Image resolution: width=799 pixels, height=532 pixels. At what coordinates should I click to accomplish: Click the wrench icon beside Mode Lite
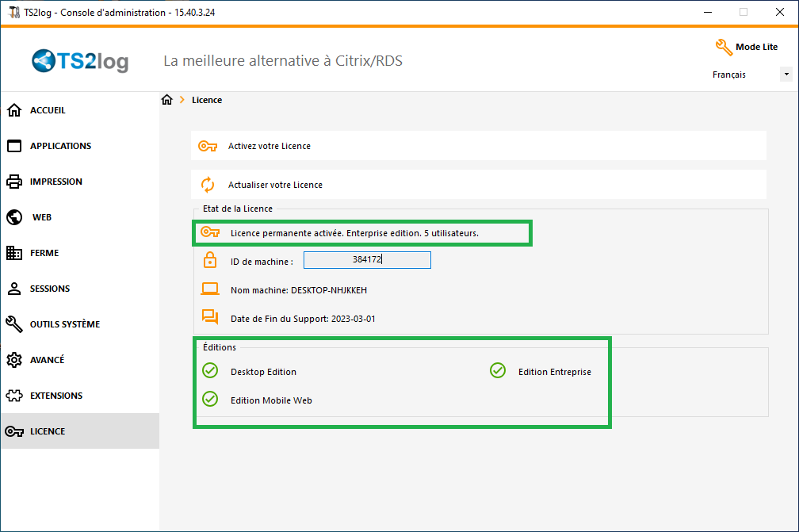(x=724, y=48)
